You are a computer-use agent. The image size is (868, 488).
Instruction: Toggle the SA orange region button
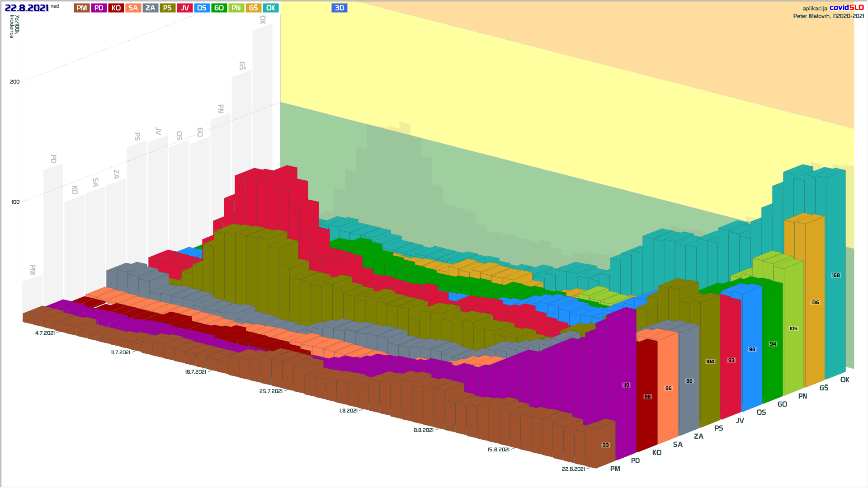pos(133,8)
